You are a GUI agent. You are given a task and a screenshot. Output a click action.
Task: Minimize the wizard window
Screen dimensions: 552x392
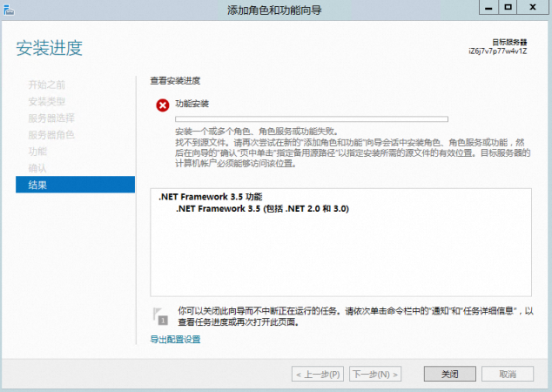coord(488,9)
